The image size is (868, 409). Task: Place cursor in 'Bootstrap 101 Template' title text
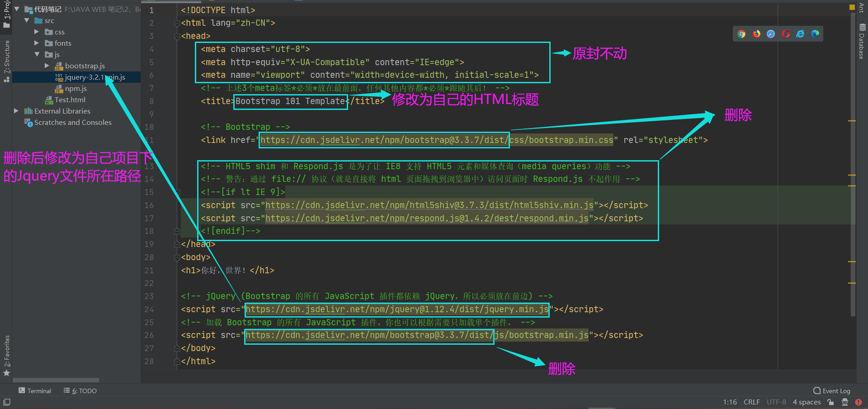click(x=290, y=101)
